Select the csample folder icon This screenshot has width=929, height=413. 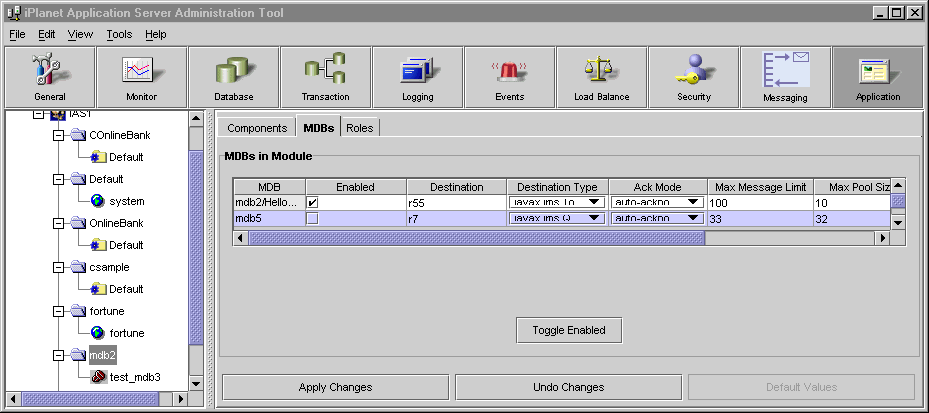click(x=78, y=267)
